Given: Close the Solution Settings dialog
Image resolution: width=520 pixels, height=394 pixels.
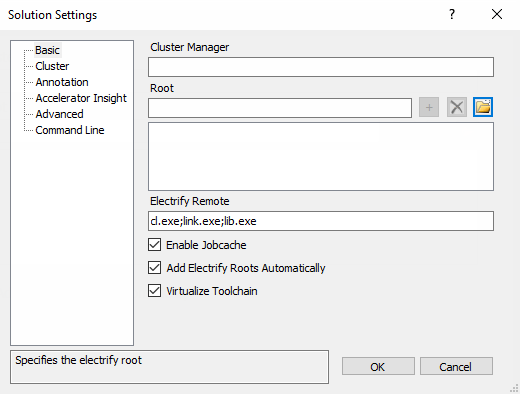Looking at the screenshot, I should coord(497,14).
